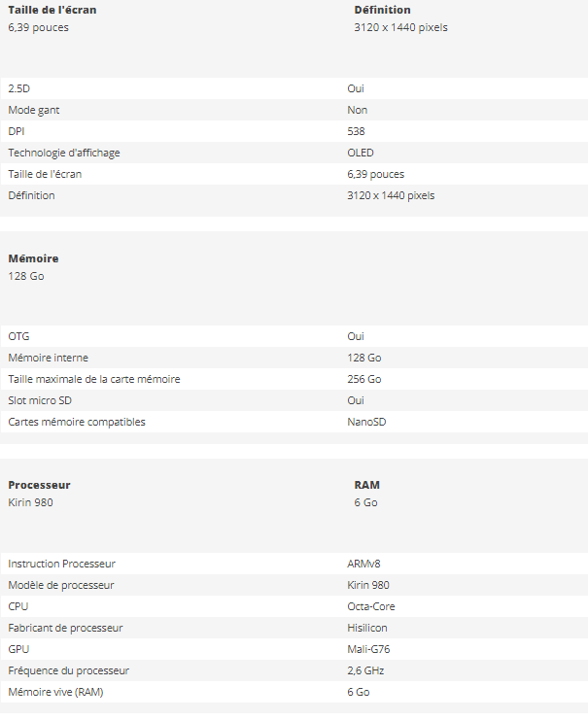Select the "OTG" row label

point(18,336)
